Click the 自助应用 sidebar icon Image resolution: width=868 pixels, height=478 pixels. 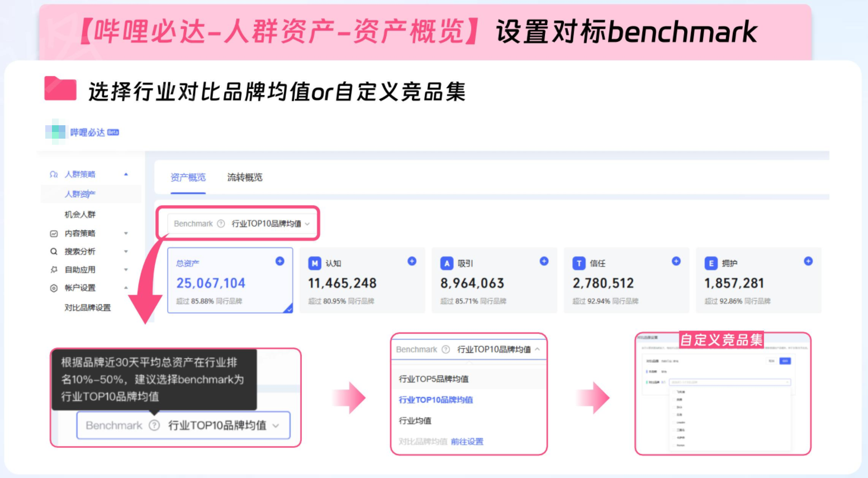pyautogui.click(x=54, y=269)
